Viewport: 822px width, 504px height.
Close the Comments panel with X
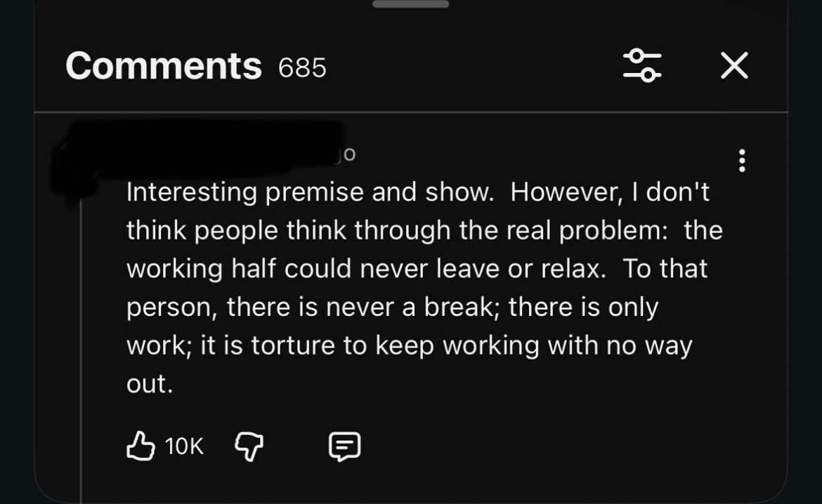coord(734,66)
